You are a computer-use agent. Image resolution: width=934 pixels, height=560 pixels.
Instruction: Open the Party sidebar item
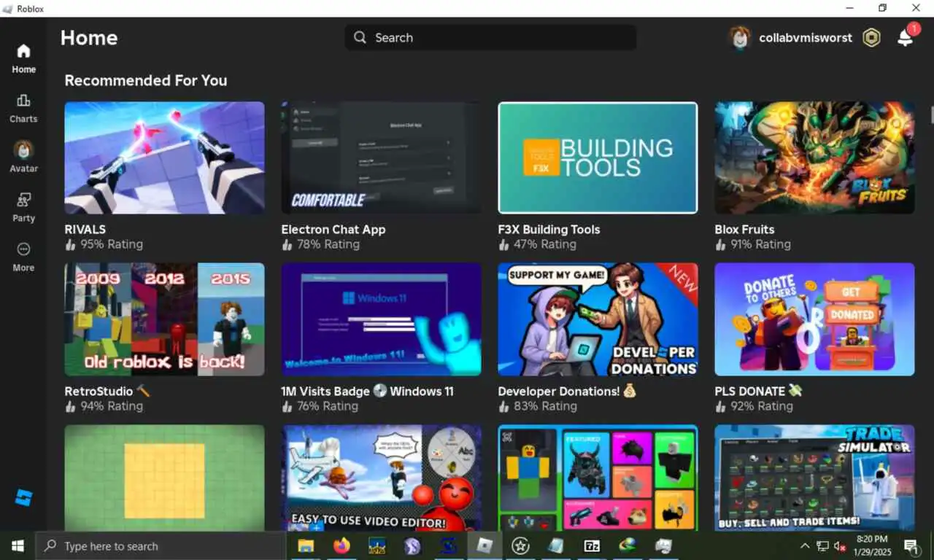(x=23, y=208)
